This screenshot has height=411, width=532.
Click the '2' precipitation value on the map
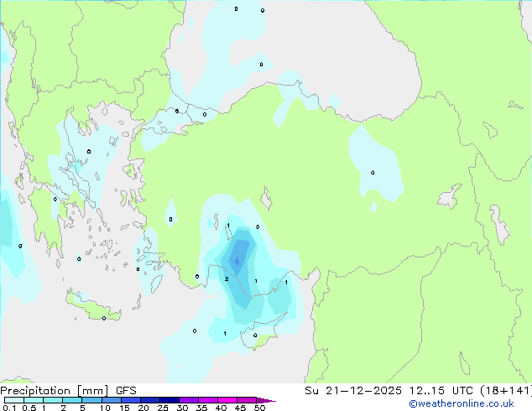tap(227, 279)
